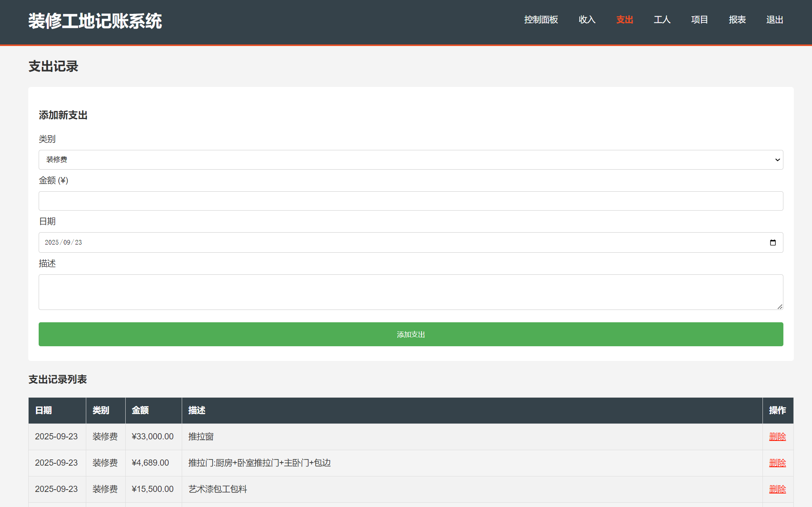The height and width of the screenshot is (507, 812).
Task: Click the 金额 (¥) input field
Action: pyautogui.click(x=411, y=201)
